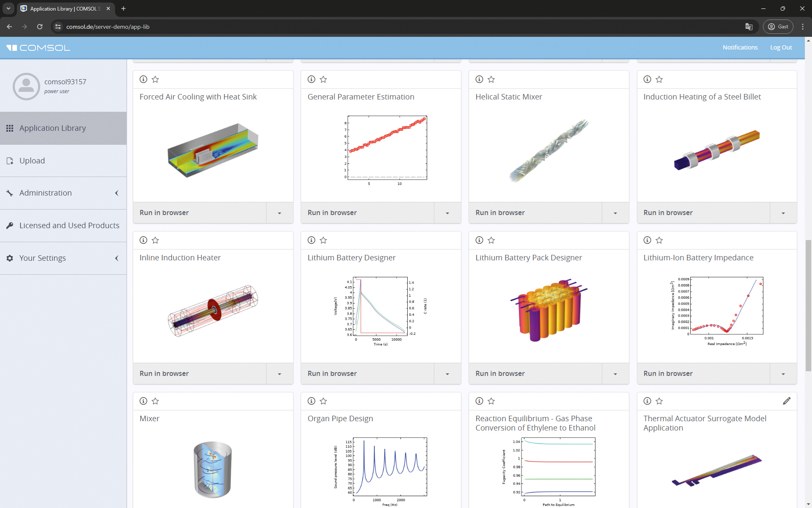Run Lithium-Ion Battery Impedance in browser

pos(668,373)
